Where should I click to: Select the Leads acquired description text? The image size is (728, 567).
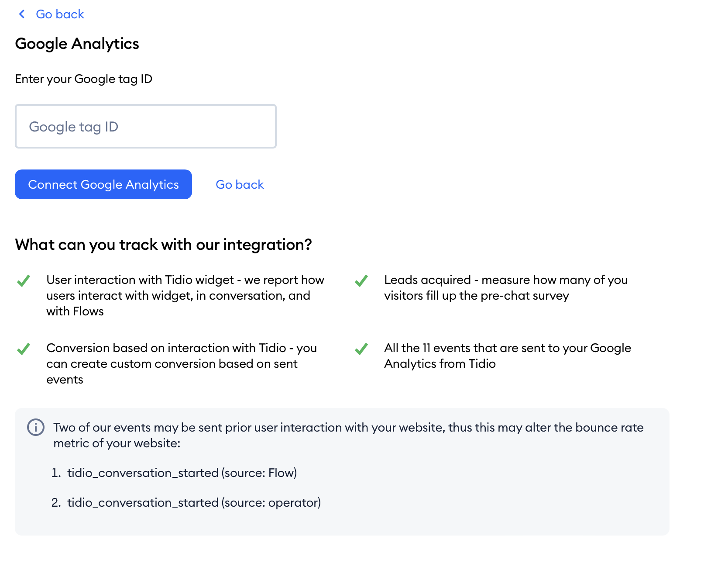(506, 287)
